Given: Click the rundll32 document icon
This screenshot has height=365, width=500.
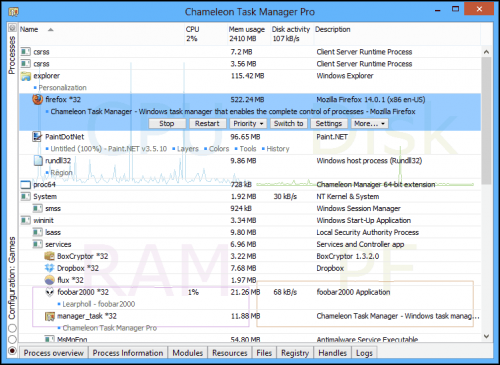Looking at the screenshot, I should (x=38, y=161).
